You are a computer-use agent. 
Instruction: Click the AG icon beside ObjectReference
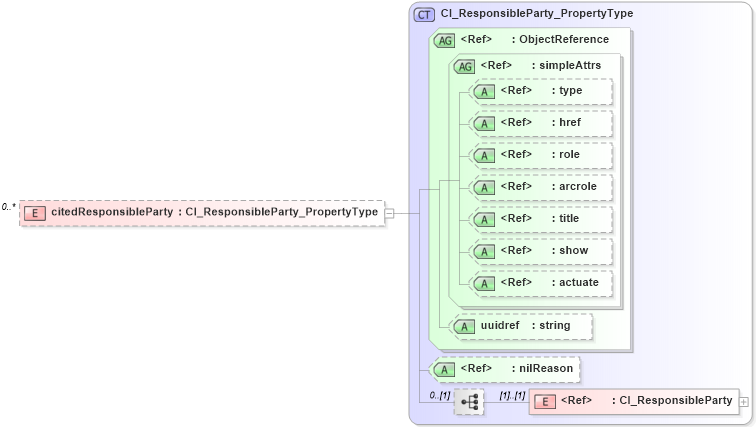(445, 40)
